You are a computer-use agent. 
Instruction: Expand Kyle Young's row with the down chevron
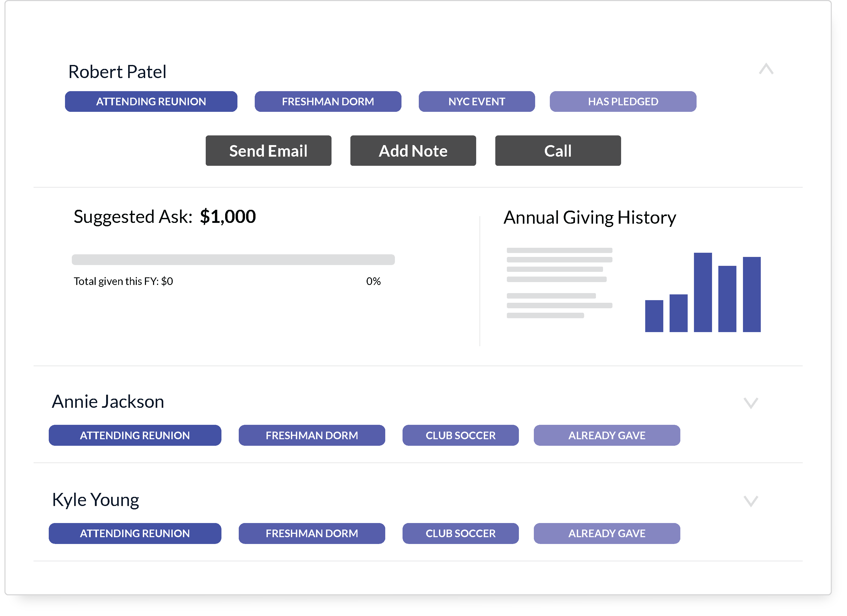751,501
